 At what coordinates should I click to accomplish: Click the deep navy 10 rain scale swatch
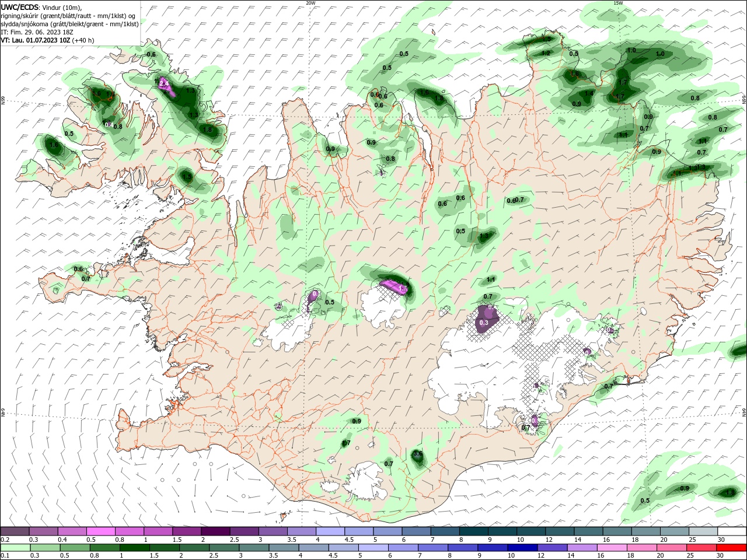pyautogui.click(x=522, y=548)
